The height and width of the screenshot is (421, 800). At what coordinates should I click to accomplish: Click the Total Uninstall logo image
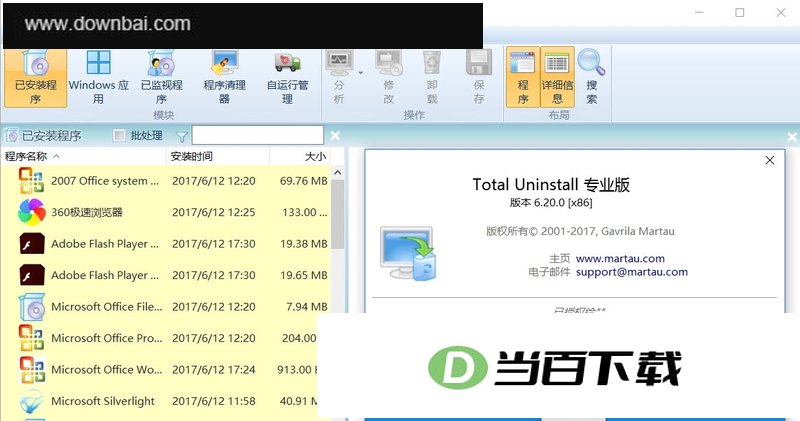pos(408,253)
